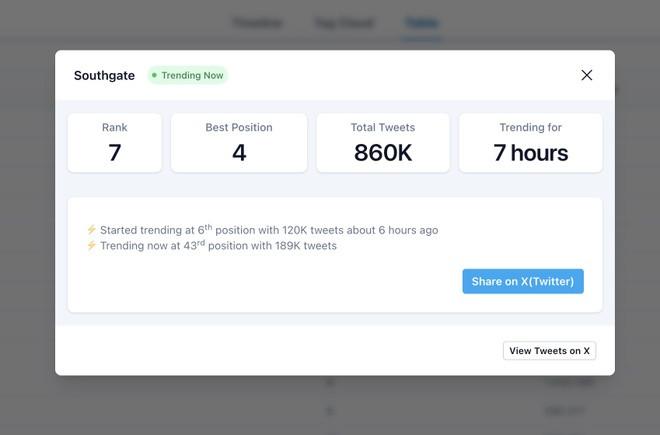Screen dimensions: 660x435
Task: Click the Best Position label
Action: point(239,127)
